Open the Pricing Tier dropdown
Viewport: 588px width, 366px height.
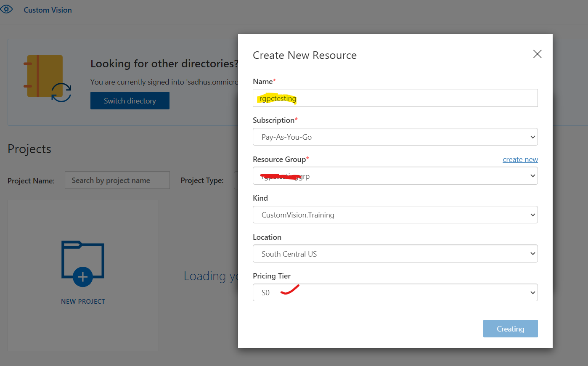coord(395,292)
